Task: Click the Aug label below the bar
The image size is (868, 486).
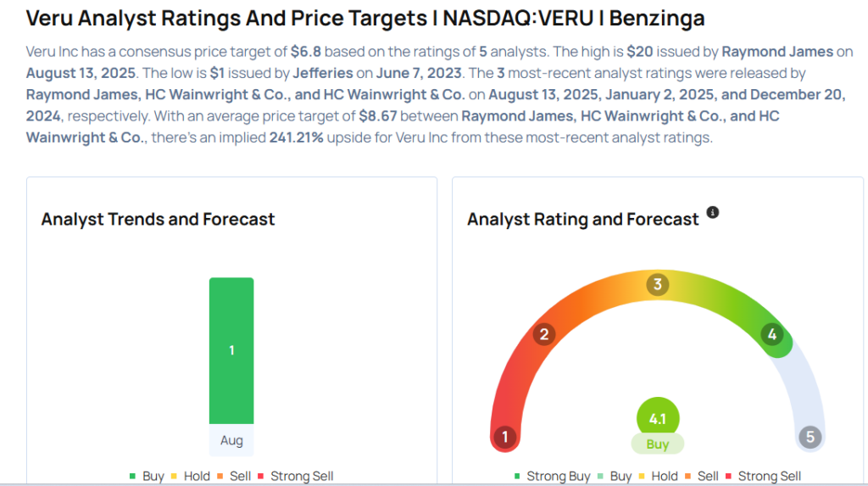Action: (231, 441)
